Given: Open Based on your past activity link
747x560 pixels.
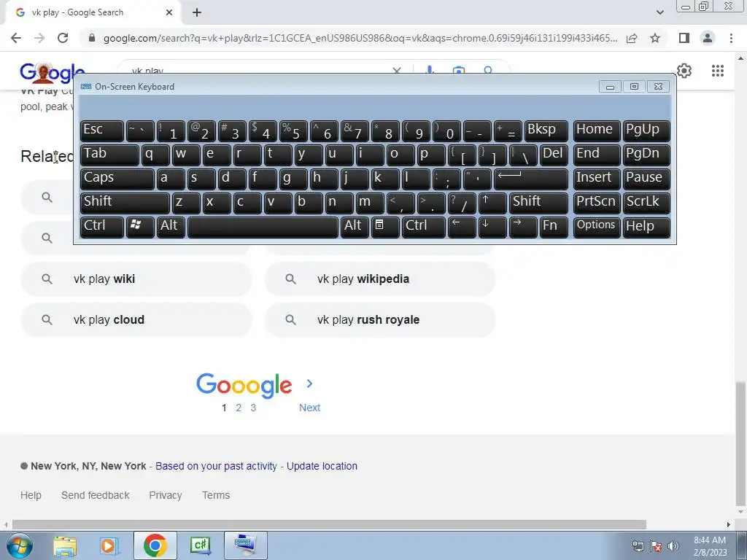Looking at the screenshot, I should (216, 466).
